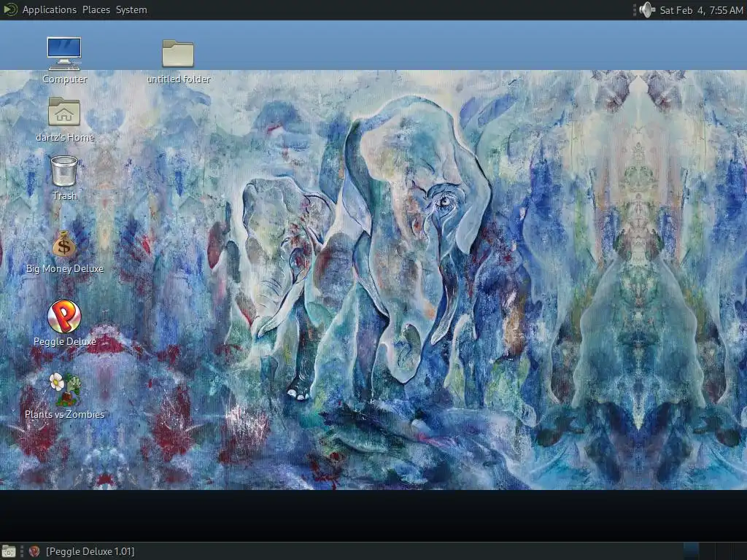Launch the Peggle Deluxe desktop icon
Screen dimensions: 747x560
point(64,316)
